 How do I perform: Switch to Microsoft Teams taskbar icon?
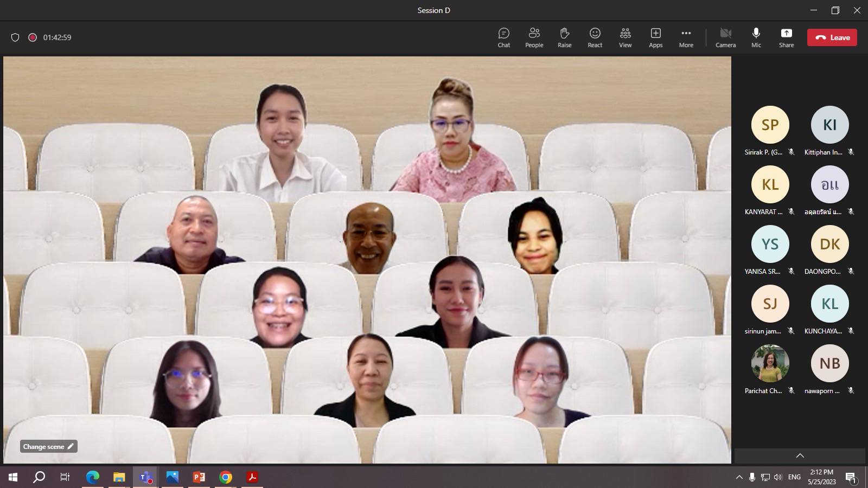(x=145, y=477)
